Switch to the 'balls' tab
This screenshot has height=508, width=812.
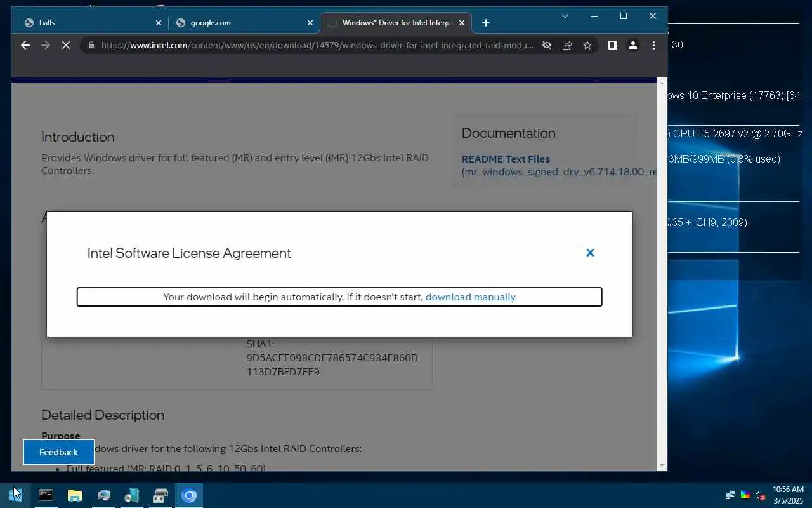(x=92, y=23)
